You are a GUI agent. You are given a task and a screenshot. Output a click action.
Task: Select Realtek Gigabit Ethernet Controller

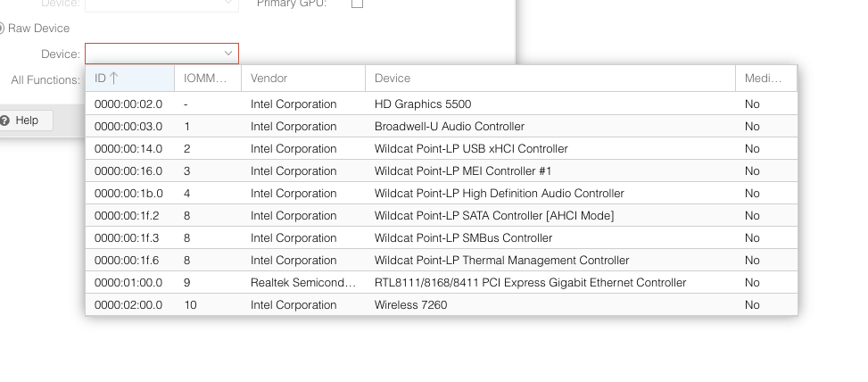coord(530,283)
